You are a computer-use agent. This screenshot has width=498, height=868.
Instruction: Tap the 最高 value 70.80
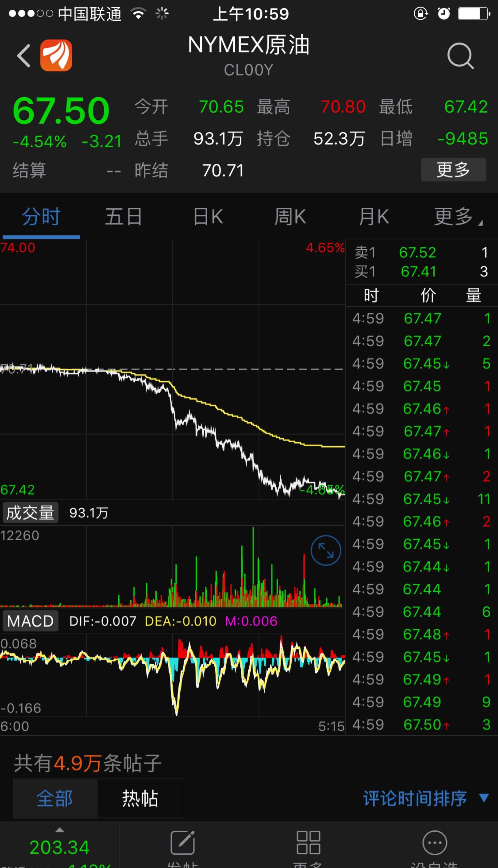tap(343, 107)
